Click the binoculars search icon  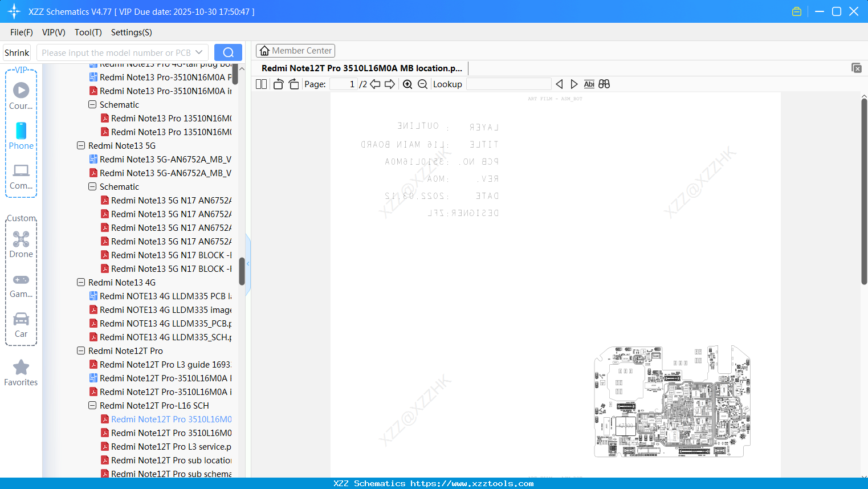coord(604,84)
